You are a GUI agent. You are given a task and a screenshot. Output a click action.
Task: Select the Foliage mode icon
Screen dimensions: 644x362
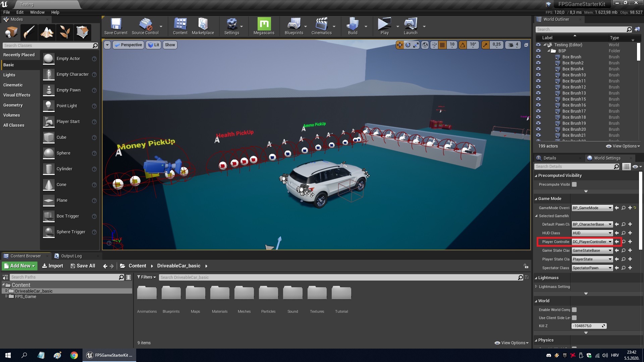coord(64,33)
